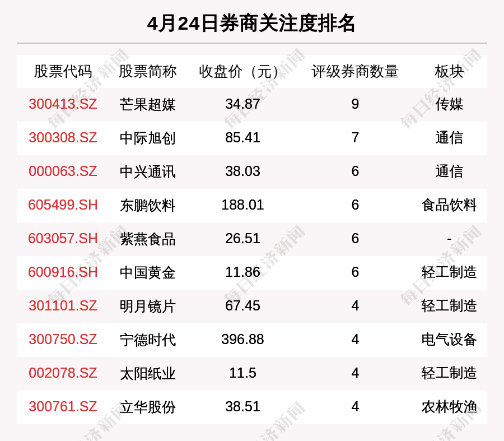Select stock name 中际旭创
This screenshot has height=441, width=504.
(147, 138)
